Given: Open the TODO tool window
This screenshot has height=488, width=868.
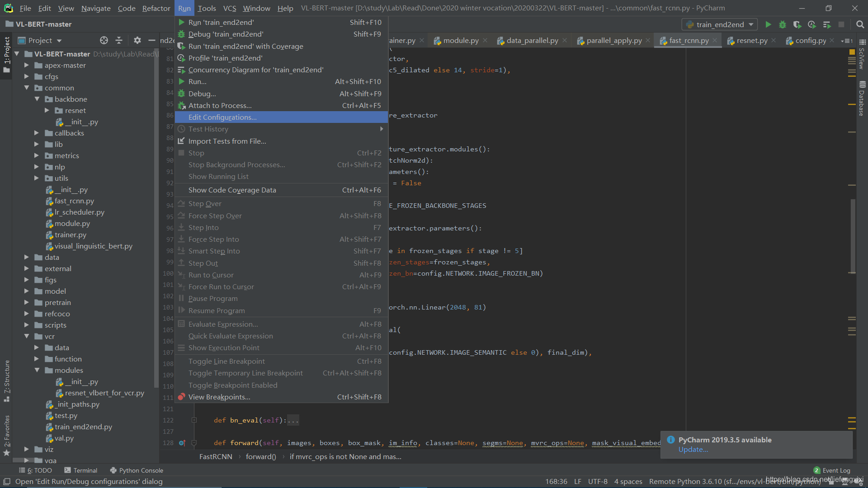Looking at the screenshot, I should coord(35,470).
